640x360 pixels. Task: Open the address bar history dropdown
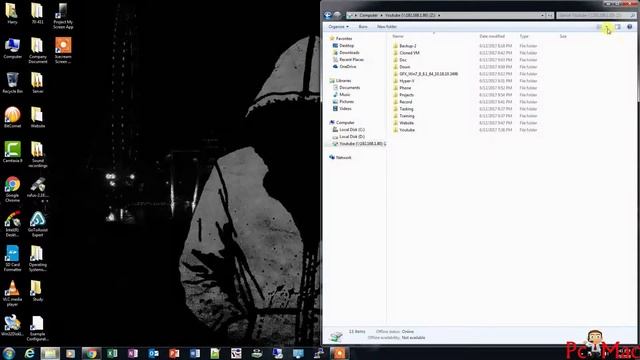542,15
